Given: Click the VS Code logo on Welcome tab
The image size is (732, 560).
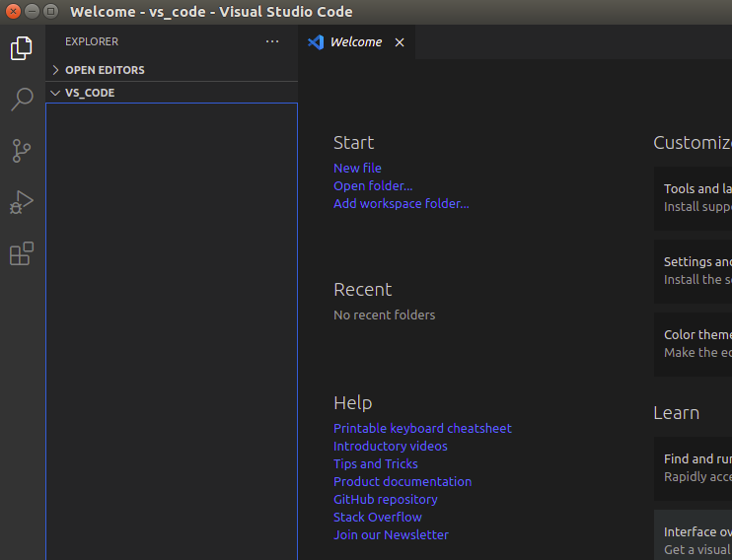Looking at the screenshot, I should (x=316, y=42).
